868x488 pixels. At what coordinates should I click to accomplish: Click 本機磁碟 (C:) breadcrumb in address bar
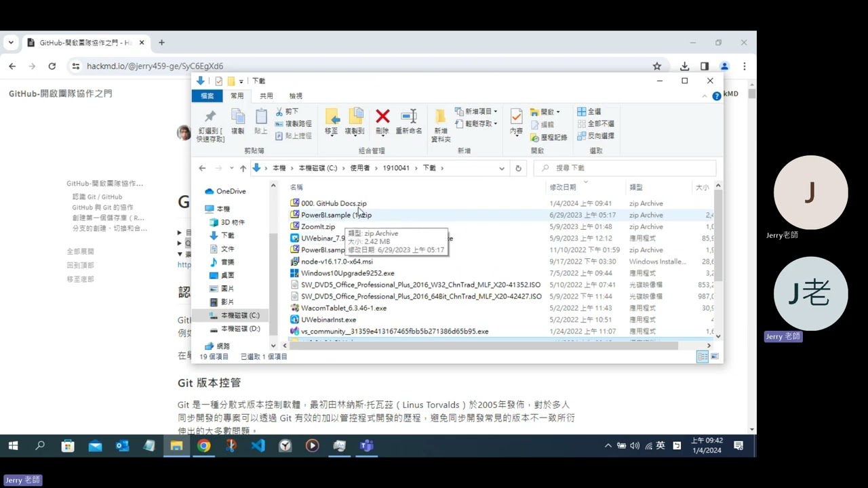[x=317, y=168]
